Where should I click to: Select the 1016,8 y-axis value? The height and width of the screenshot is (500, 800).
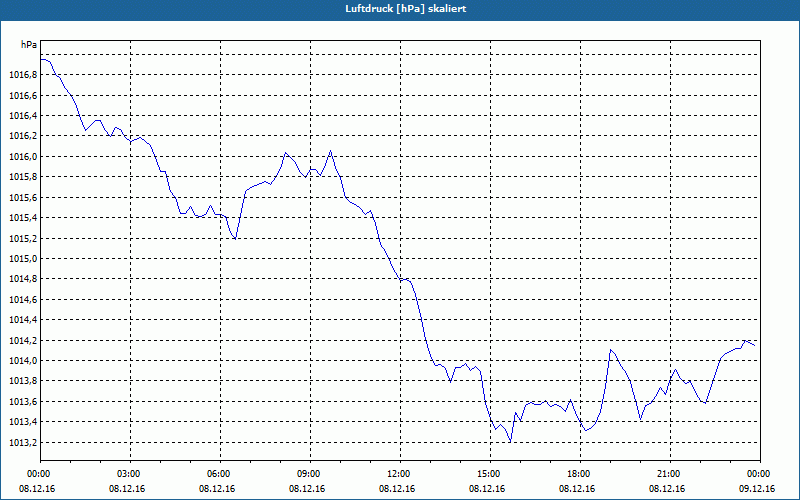(x=23, y=75)
